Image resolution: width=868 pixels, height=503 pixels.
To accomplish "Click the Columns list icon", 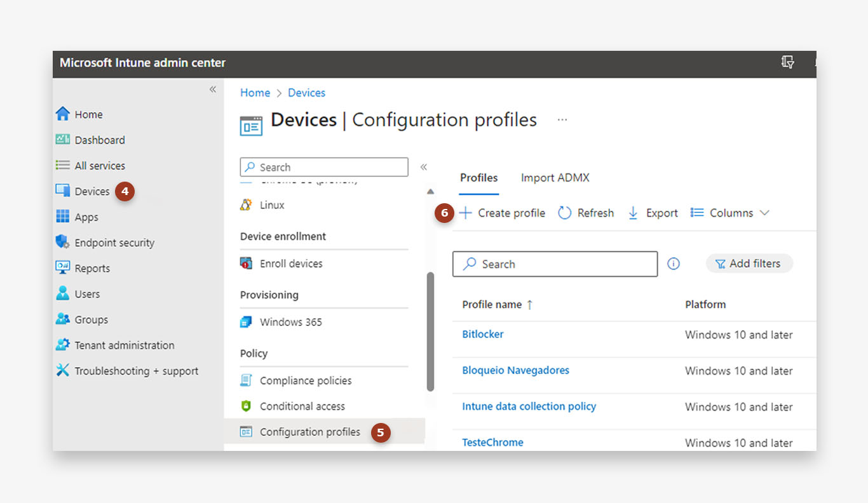I will coord(697,213).
